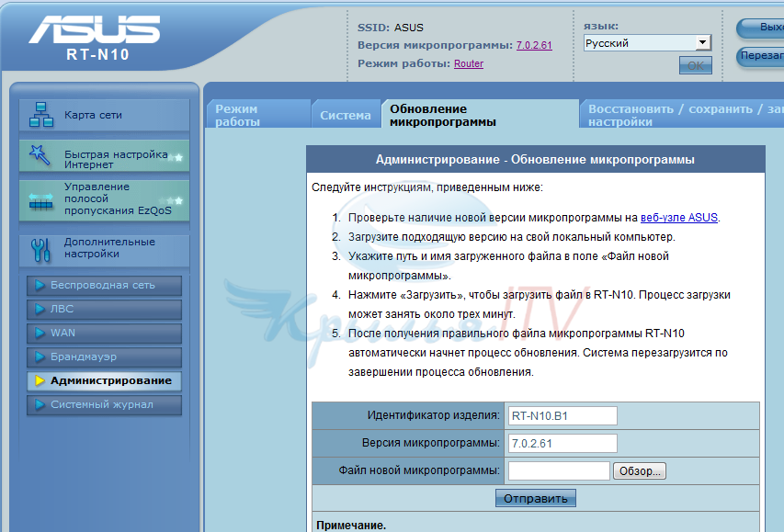Open Управление полосой пропускания EzQoS
The width and height of the screenshot is (784, 532).
(x=105, y=200)
